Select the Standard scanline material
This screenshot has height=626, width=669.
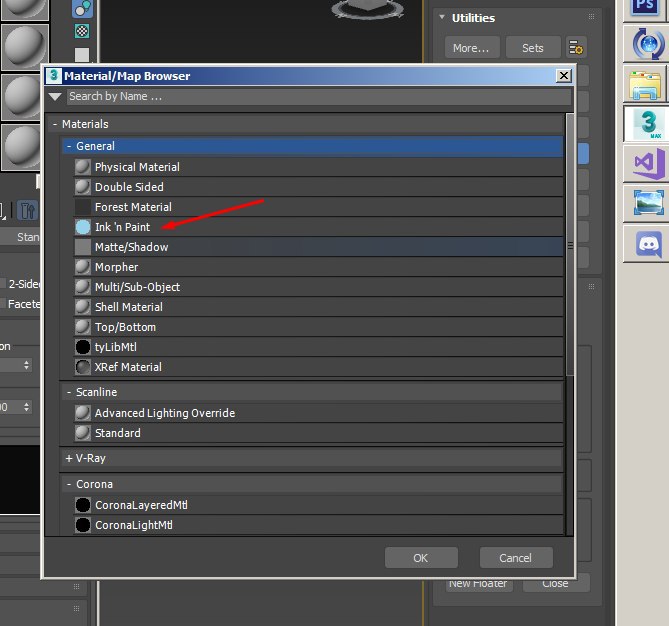click(318, 433)
